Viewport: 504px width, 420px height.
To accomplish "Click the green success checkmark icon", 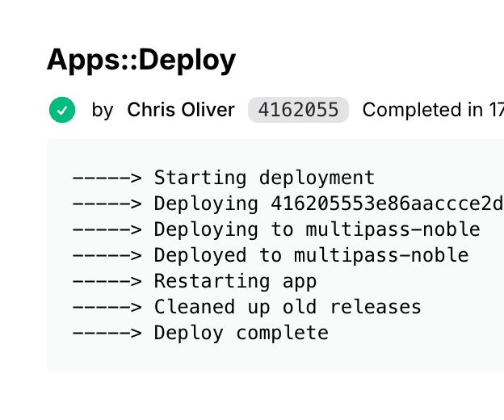I will click(62, 110).
